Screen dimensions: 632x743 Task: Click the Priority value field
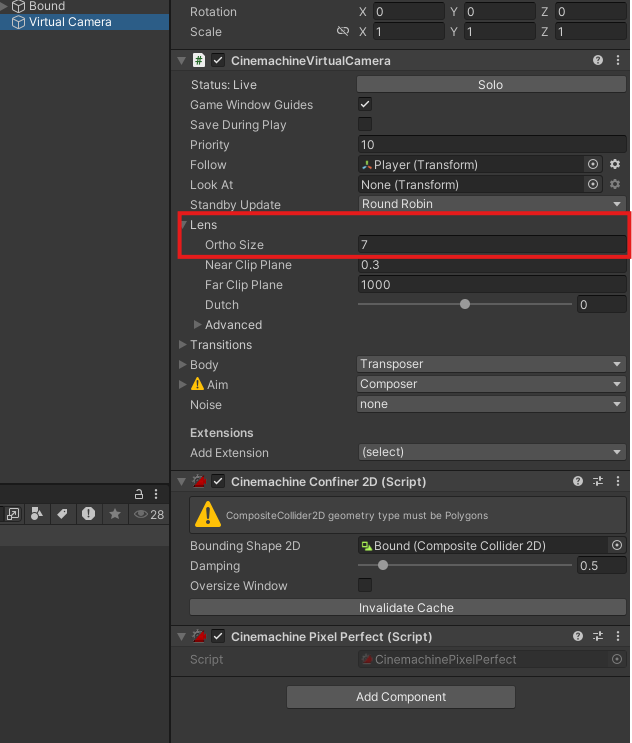492,145
